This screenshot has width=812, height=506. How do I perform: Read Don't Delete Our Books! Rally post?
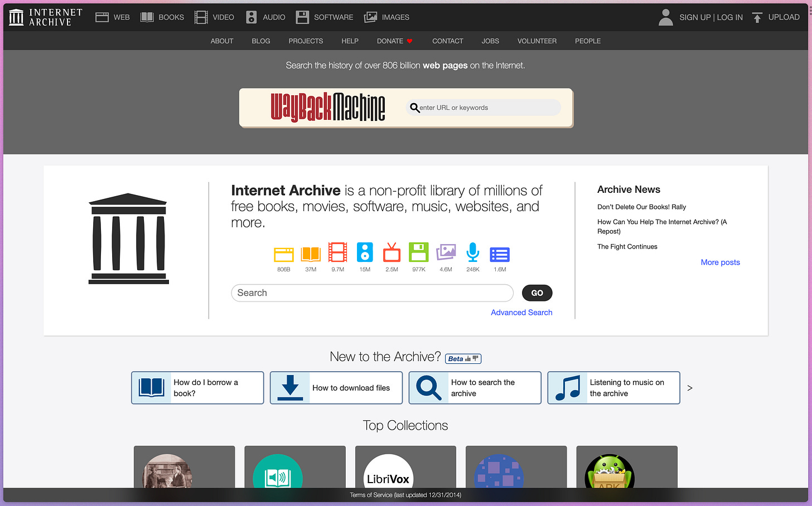pyautogui.click(x=641, y=207)
